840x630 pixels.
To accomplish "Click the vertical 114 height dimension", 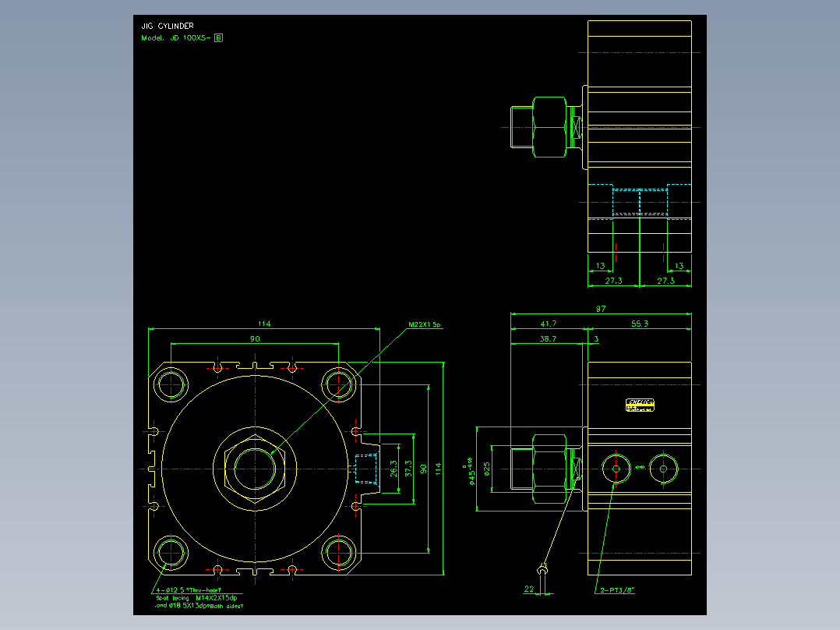I will point(439,469).
